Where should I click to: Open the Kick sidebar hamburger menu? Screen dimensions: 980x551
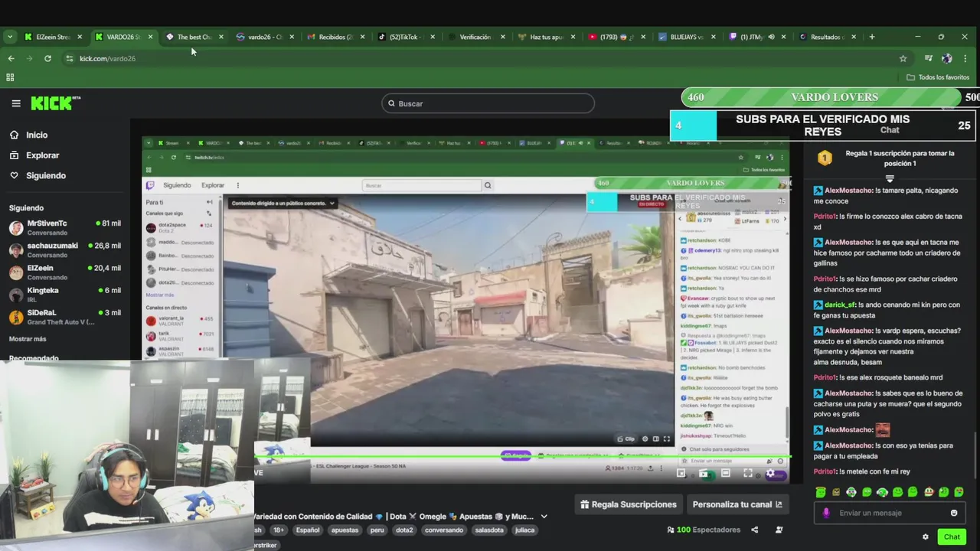pyautogui.click(x=15, y=103)
